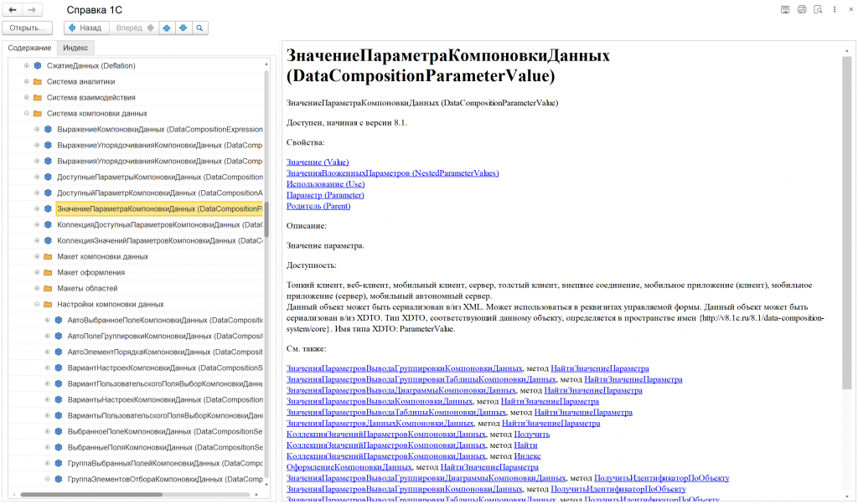Switch to the Содержание tab

click(29, 48)
